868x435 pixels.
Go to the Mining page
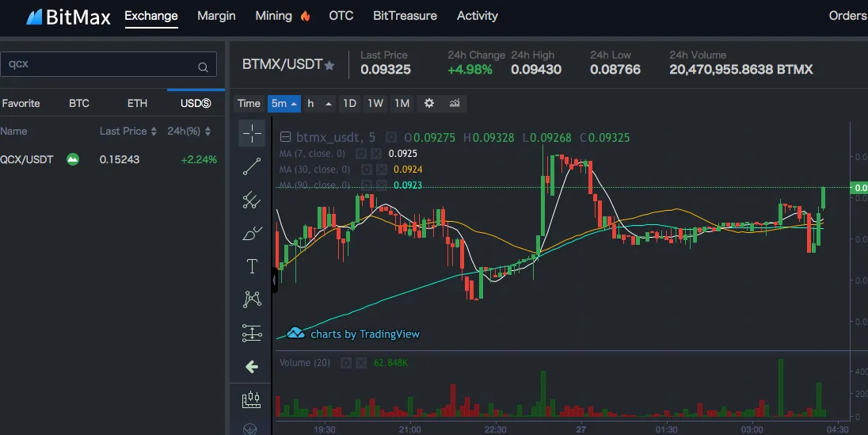273,16
